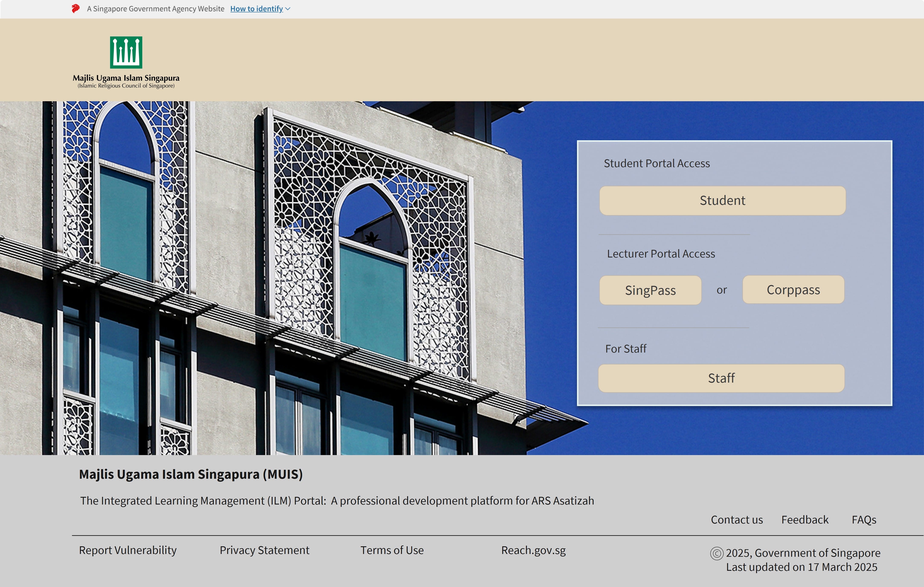
Task: Open the Feedback page
Action: 805,519
